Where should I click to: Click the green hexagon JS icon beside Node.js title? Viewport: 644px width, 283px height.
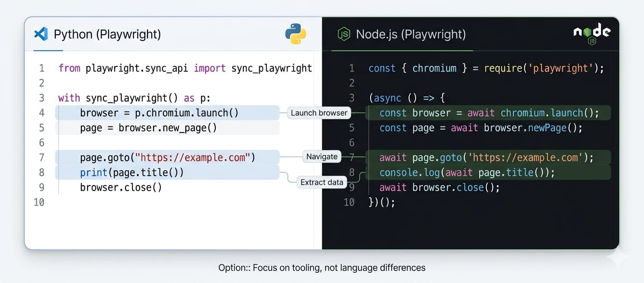click(344, 34)
